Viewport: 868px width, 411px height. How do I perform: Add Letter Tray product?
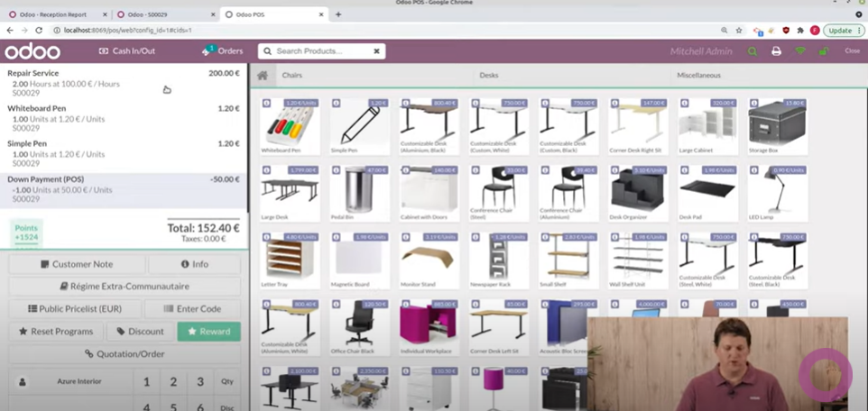point(290,260)
